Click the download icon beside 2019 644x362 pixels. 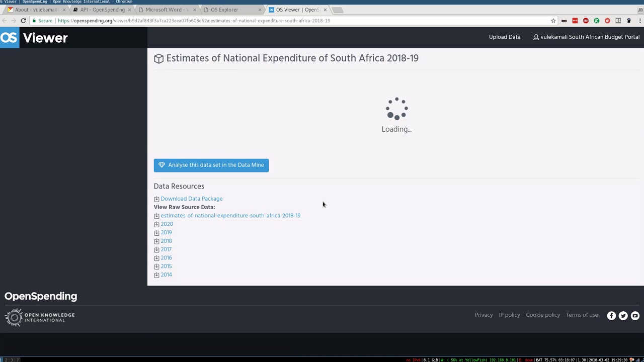coord(156,233)
